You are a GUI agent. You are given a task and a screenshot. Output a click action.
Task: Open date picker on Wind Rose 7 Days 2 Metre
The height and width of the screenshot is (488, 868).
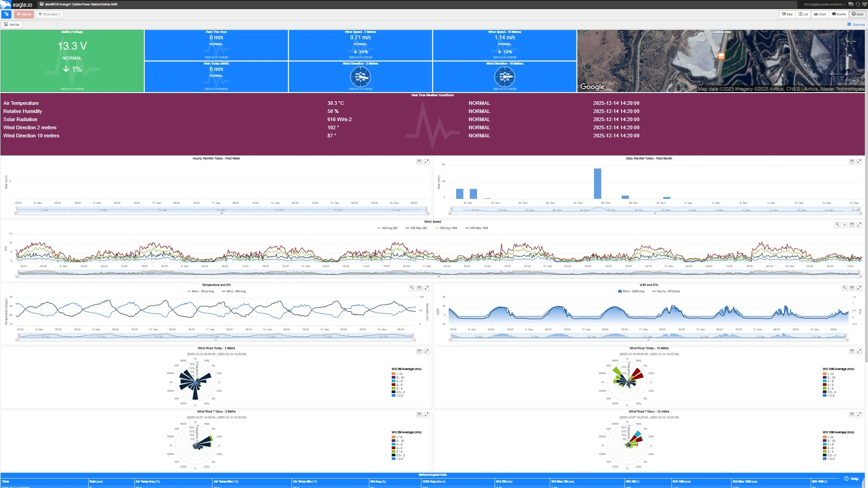(419, 415)
